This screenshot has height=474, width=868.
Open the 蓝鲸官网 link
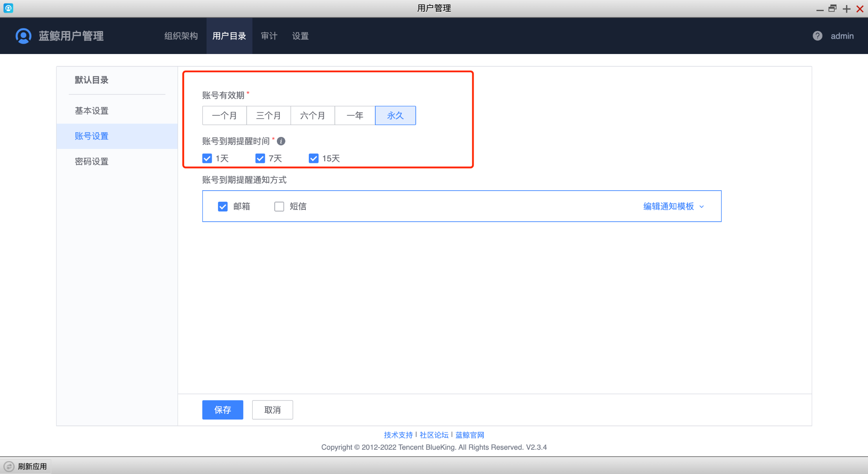pos(468,435)
